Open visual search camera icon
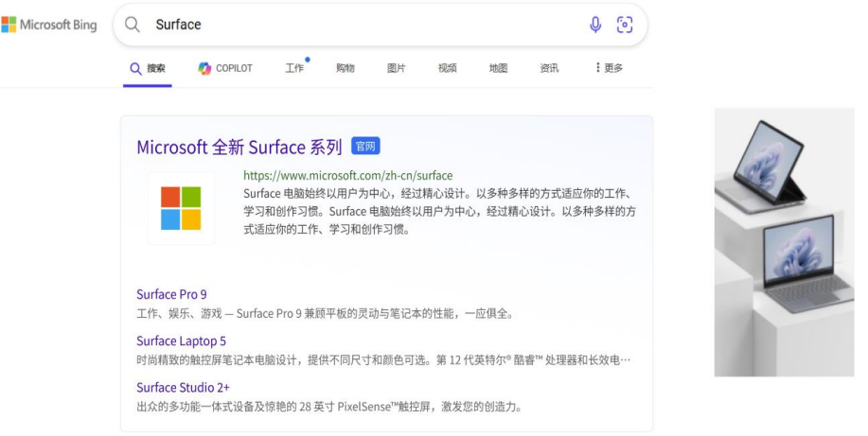868x436 pixels. 625,25
